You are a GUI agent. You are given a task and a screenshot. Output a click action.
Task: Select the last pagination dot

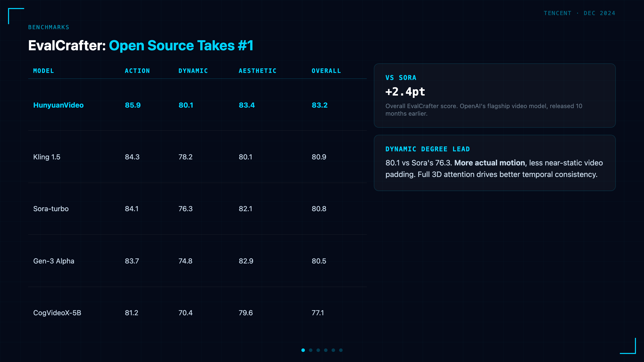341,350
